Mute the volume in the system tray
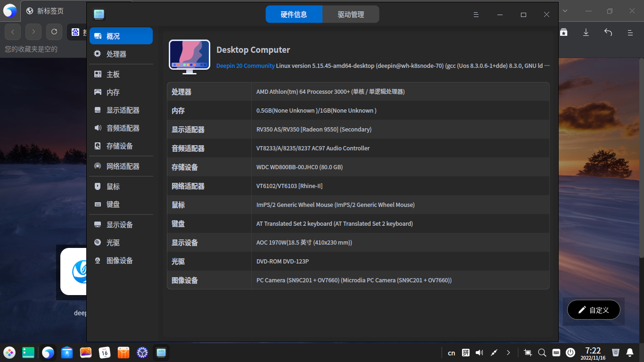644x362 pixels. point(479,352)
